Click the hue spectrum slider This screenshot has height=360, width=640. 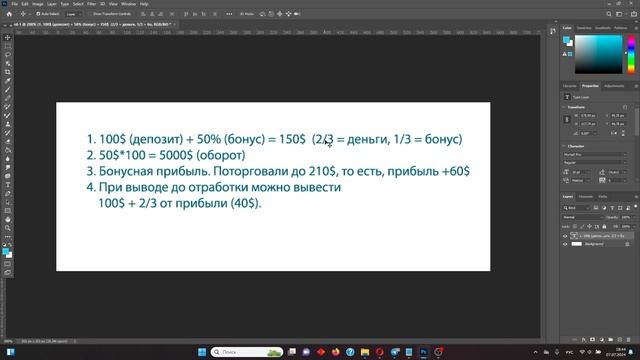pos(631,54)
